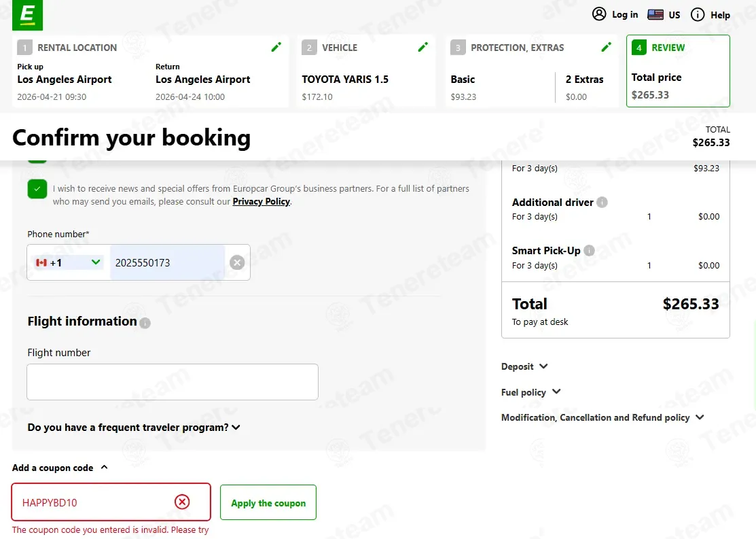Click step 3 number badge
Viewport: 756px width, 539px height.
coord(458,48)
